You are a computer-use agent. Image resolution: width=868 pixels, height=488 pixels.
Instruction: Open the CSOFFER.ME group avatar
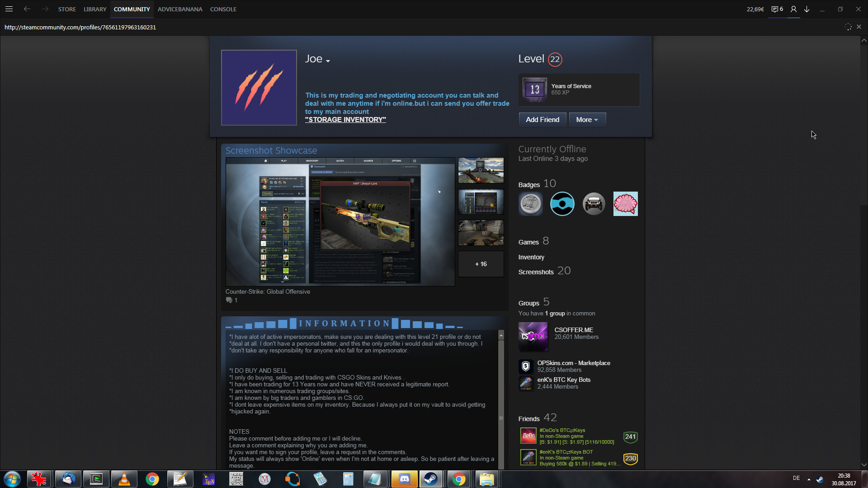point(533,337)
